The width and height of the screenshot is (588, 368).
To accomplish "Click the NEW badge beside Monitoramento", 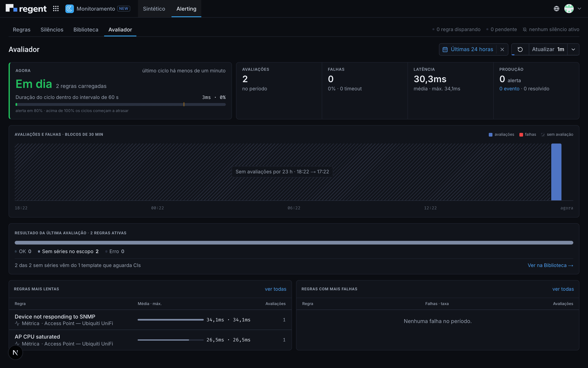I will pyautogui.click(x=124, y=9).
